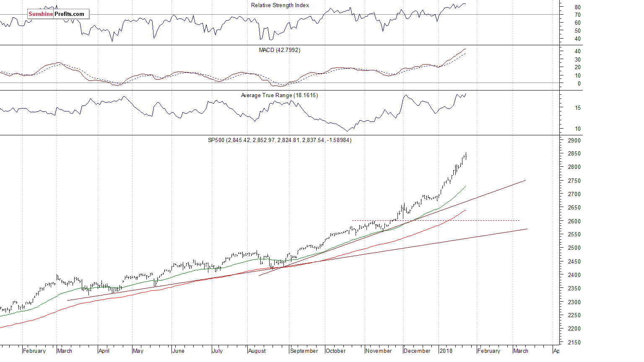
Task: Click the 2700 price level label
Action: coord(575,194)
